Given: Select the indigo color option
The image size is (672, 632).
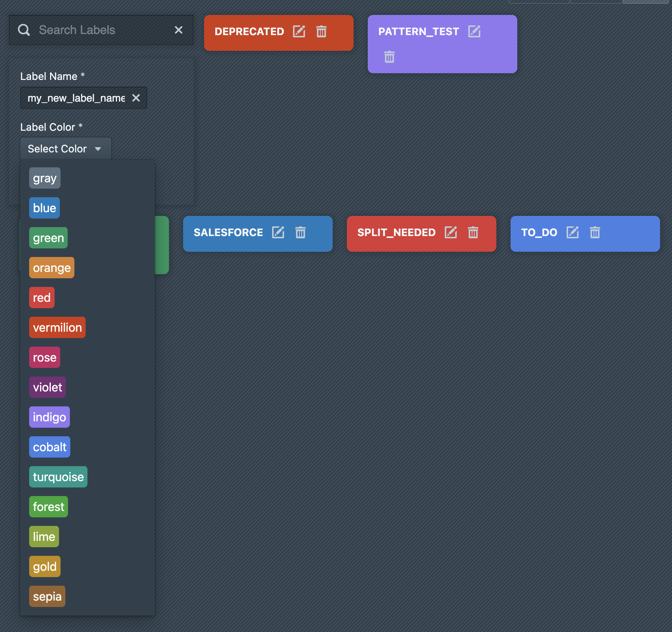Looking at the screenshot, I should coord(49,417).
